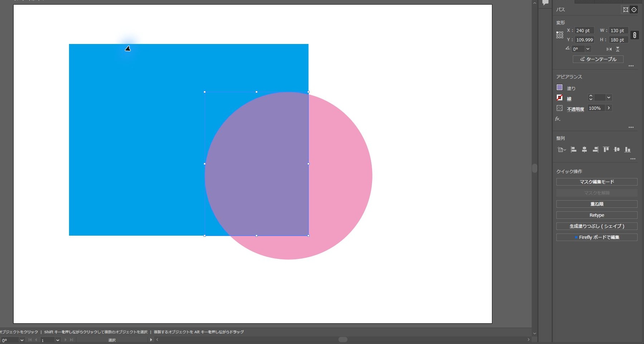Open more options in the 整列 section
Screen dimensions: 644x344
633,159
